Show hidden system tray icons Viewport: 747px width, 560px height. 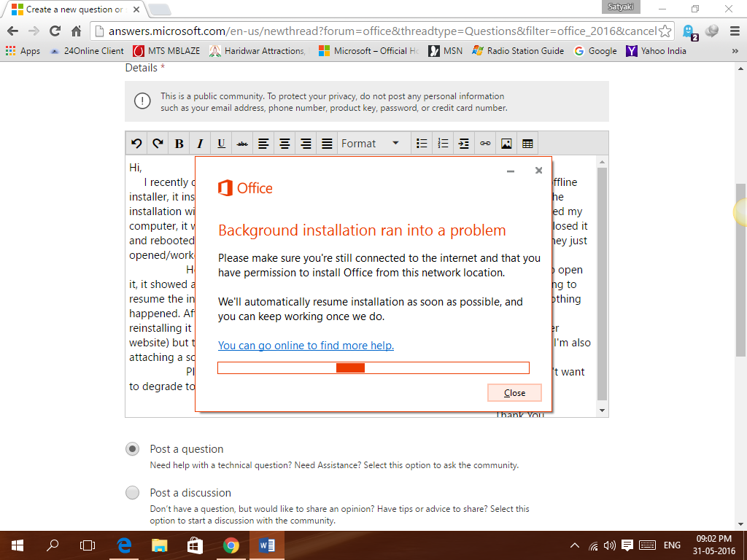pos(575,545)
